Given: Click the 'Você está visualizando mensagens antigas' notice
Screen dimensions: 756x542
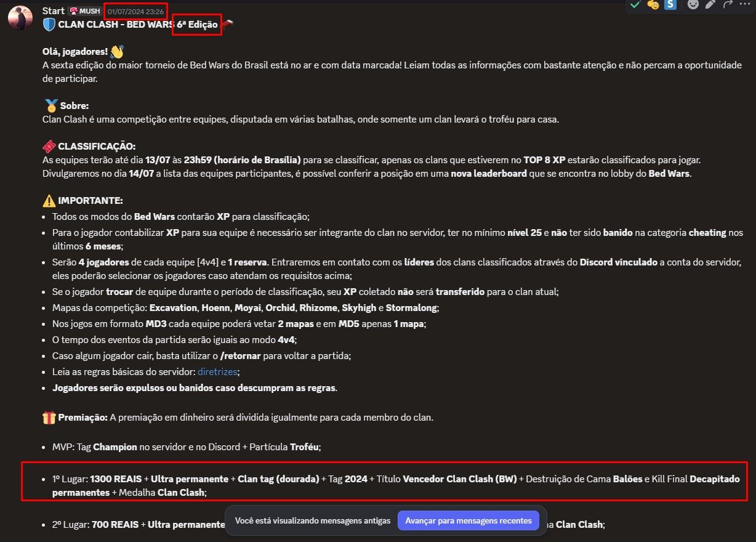Looking at the screenshot, I should [313, 520].
